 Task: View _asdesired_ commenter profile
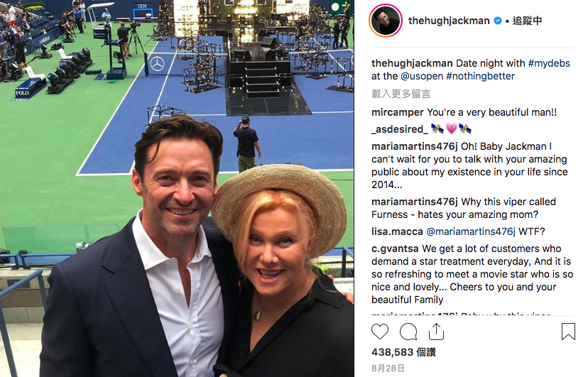[x=399, y=129]
